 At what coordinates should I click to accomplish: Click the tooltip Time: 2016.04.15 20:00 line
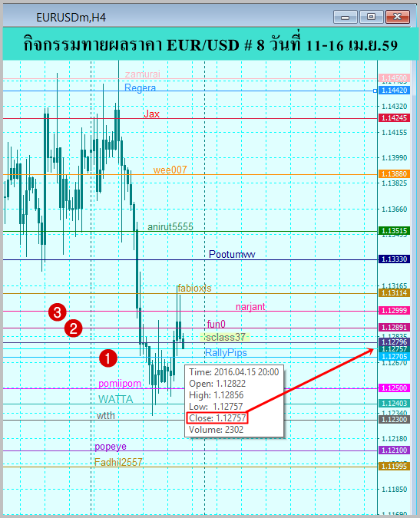coord(234,372)
